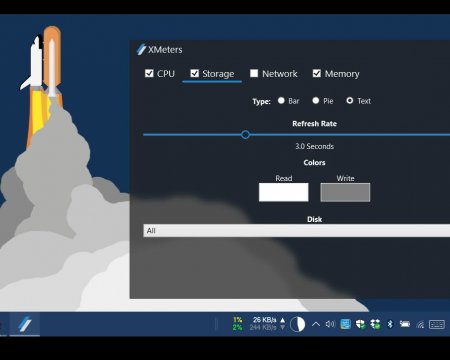
Task: Open the Dropbox tray icon
Action: [375, 324]
